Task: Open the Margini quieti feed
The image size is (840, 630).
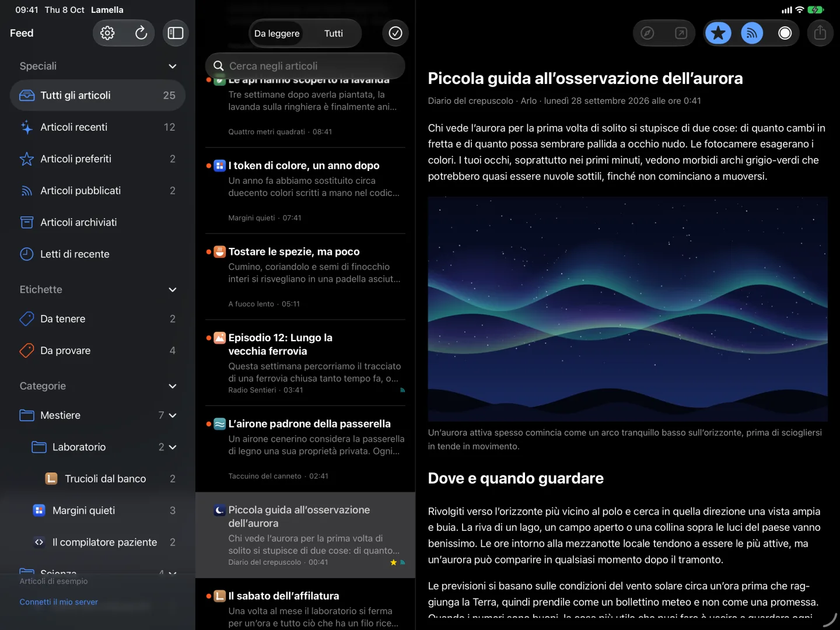Action: pyautogui.click(x=97, y=510)
